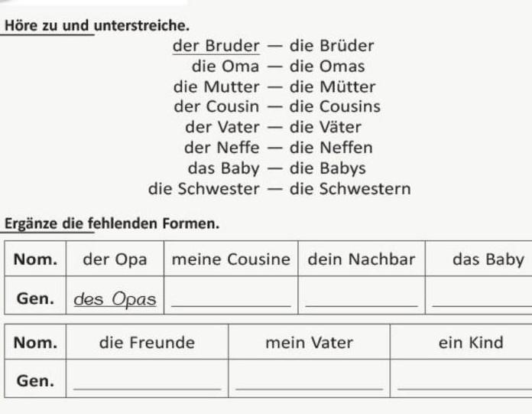The height and width of the screenshot is (414, 532).
Task: Click the plural "die Cousins"
Action: [x=334, y=107]
